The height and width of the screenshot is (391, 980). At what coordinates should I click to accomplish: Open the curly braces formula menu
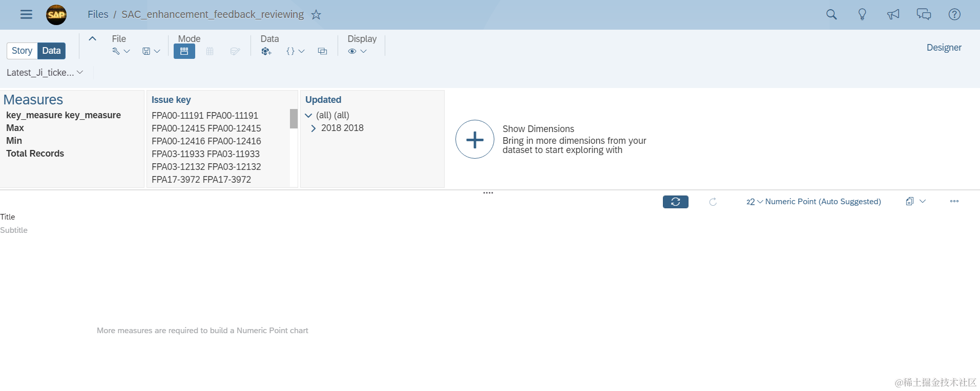coord(290,51)
